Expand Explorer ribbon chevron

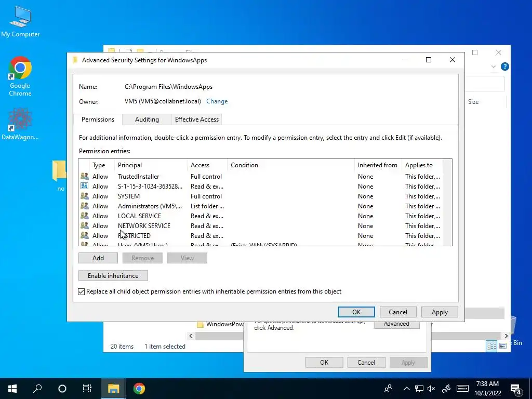(x=494, y=67)
